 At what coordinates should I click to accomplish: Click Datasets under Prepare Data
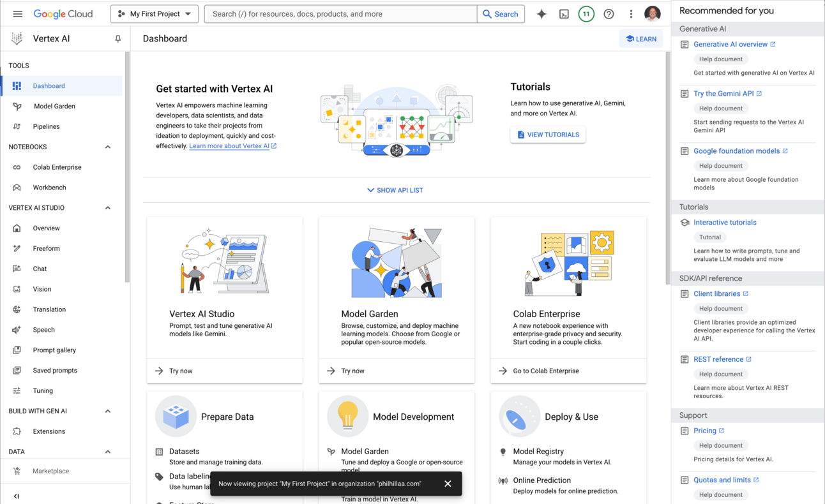point(184,451)
